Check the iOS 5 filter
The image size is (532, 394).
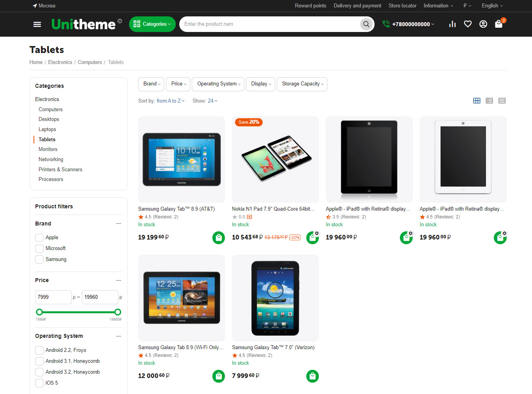[x=39, y=383]
